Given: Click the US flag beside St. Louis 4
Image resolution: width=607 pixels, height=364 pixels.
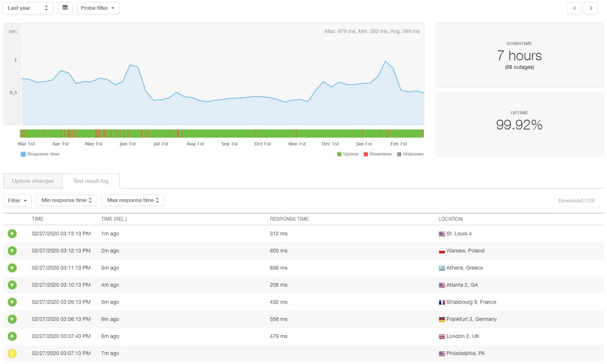Looking at the screenshot, I should click(442, 234).
